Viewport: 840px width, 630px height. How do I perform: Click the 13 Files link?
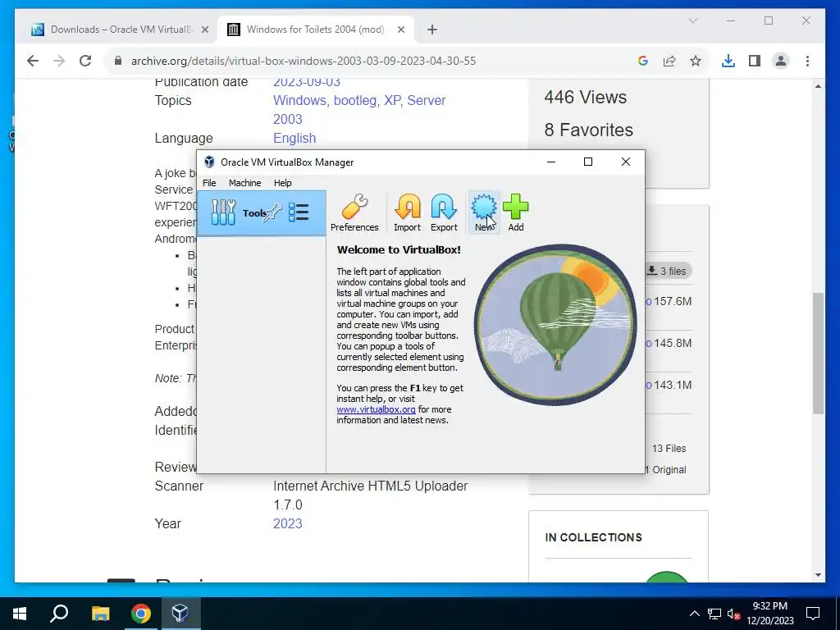(669, 449)
